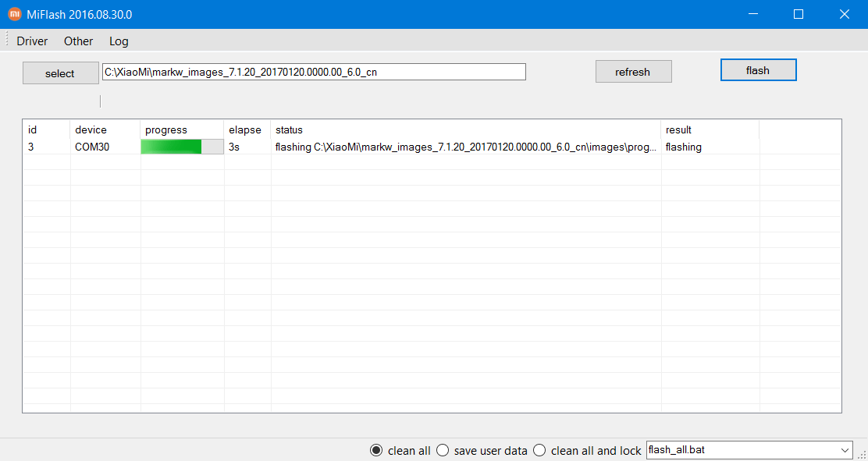868x461 pixels.
Task: Maximize the MiFlash window
Action: click(x=799, y=14)
